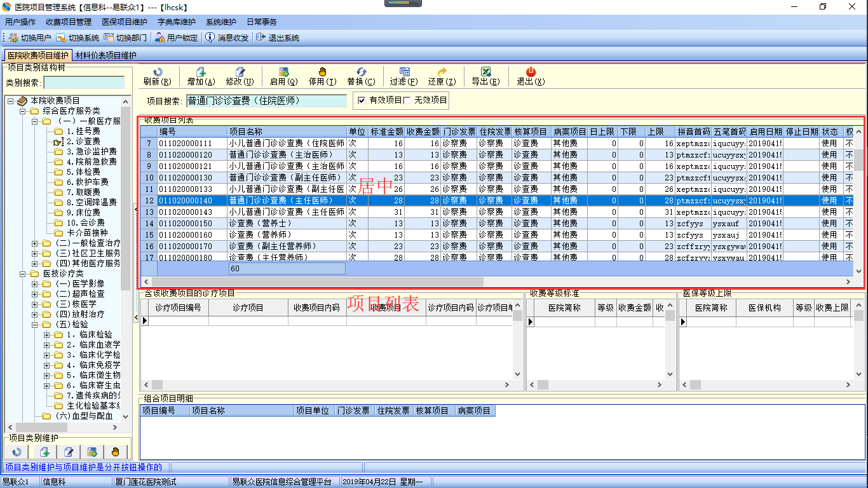Image resolution: width=868 pixels, height=488 pixels.
Task: Open the 系统维护 menu
Action: (x=221, y=22)
